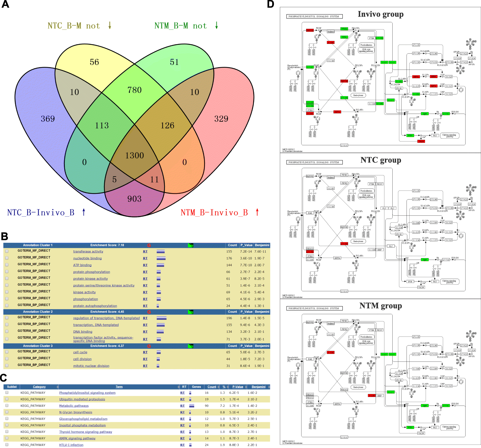Click the sort arrows next to P-Value header
481x448 pixels.
click(246, 387)
